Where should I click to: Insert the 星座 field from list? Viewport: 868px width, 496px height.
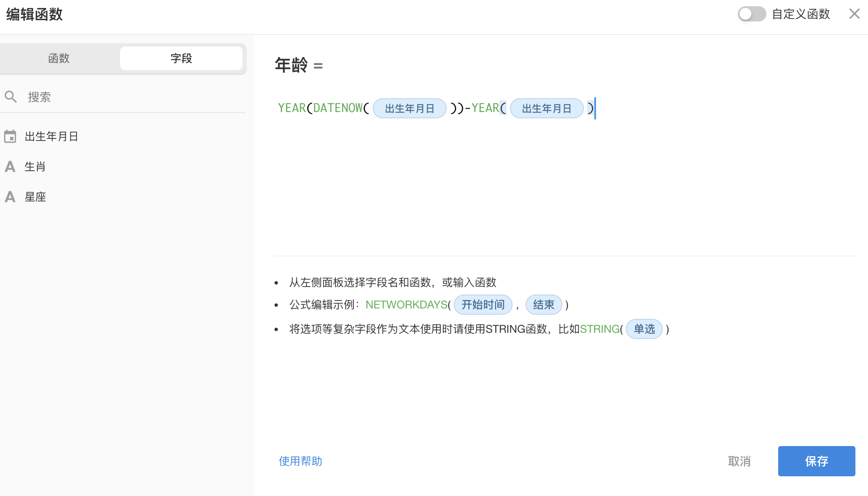35,197
